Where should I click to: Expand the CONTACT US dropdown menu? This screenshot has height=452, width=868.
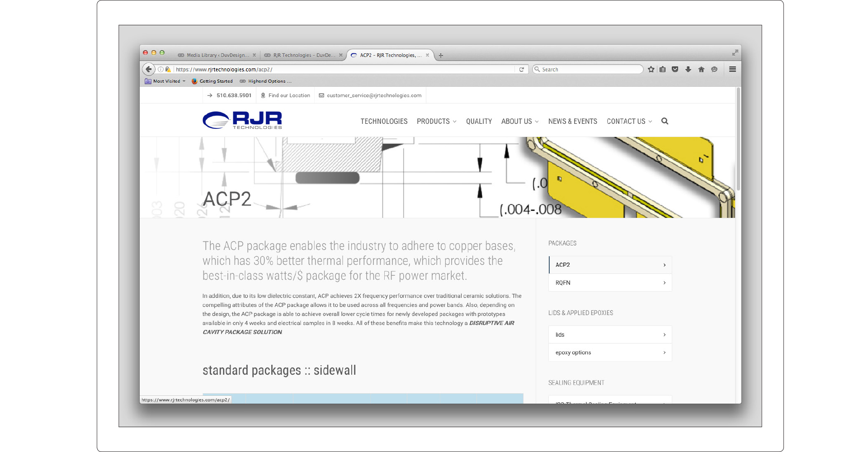pyautogui.click(x=629, y=121)
